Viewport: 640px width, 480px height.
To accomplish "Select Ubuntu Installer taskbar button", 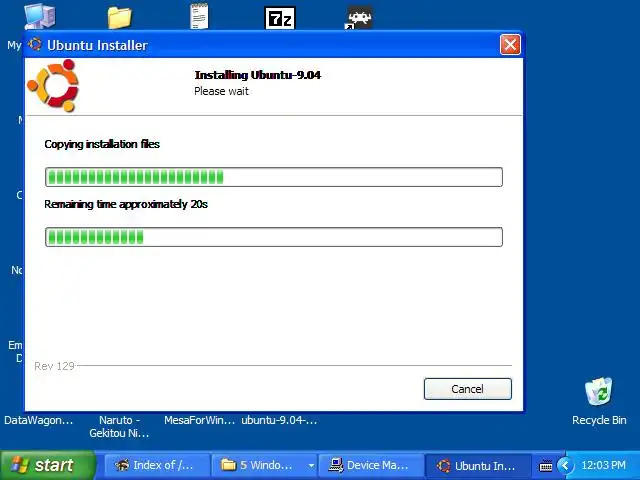I will click(478, 466).
